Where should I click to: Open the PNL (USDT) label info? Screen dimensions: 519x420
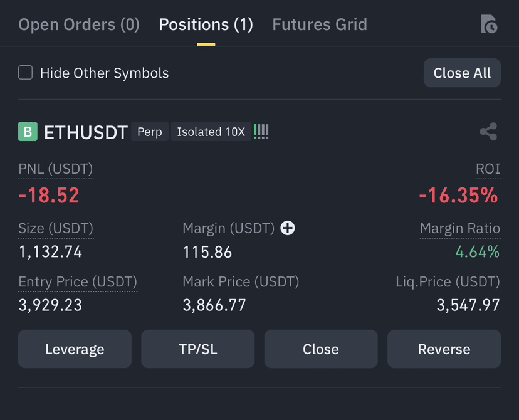56,169
